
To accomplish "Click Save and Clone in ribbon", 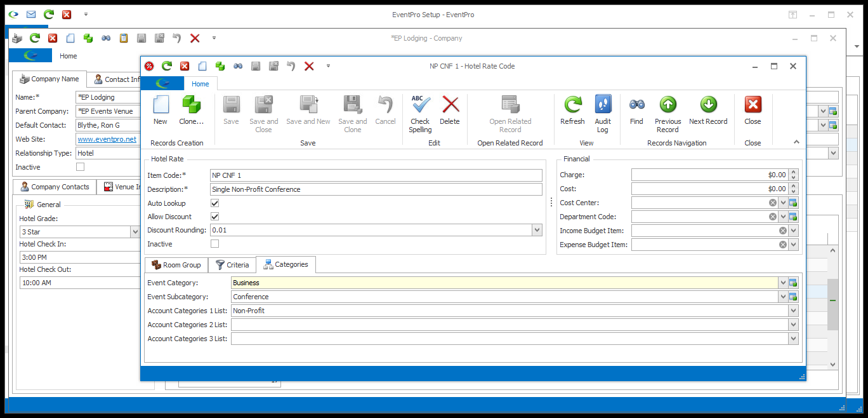I will (x=352, y=114).
